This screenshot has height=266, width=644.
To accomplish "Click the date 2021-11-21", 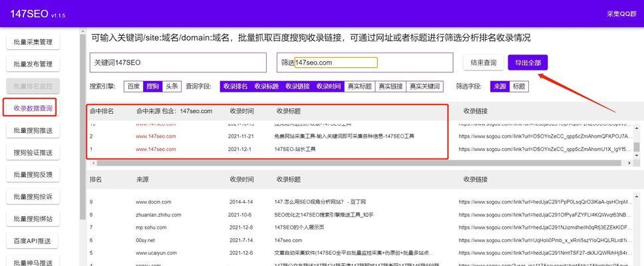I will (x=241, y=136).
